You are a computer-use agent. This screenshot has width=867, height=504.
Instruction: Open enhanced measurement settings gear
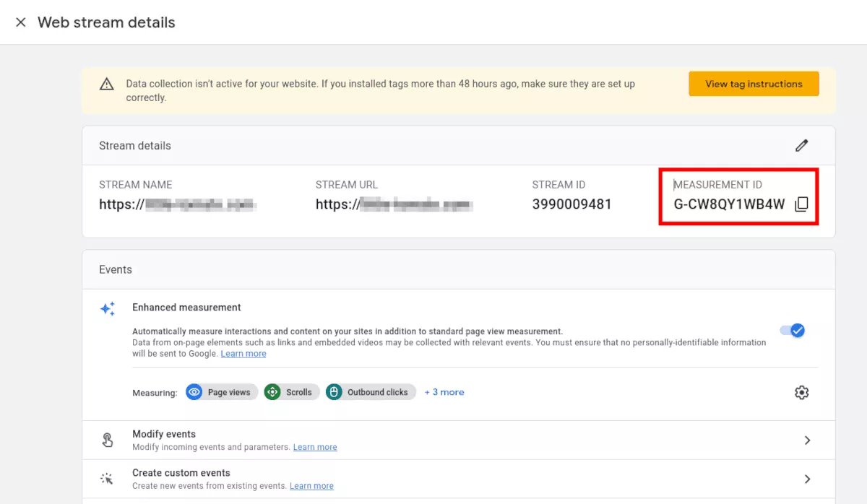[x=801, y=392]
